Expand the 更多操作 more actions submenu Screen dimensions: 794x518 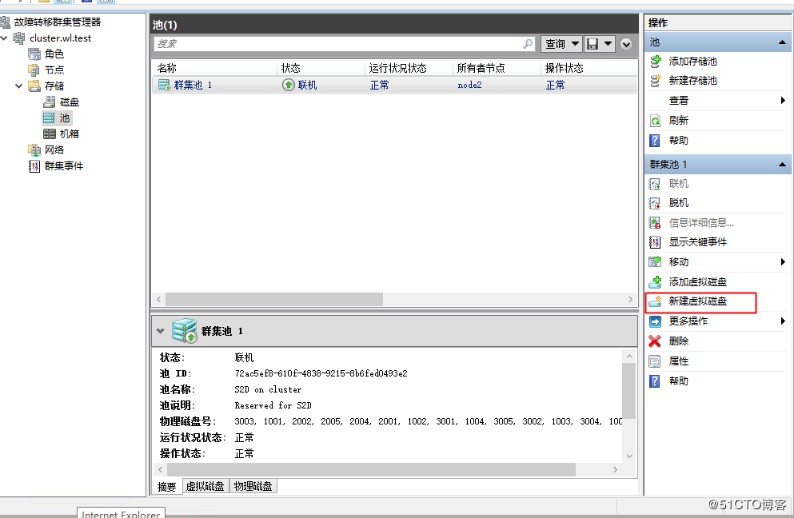pos(783,321)
